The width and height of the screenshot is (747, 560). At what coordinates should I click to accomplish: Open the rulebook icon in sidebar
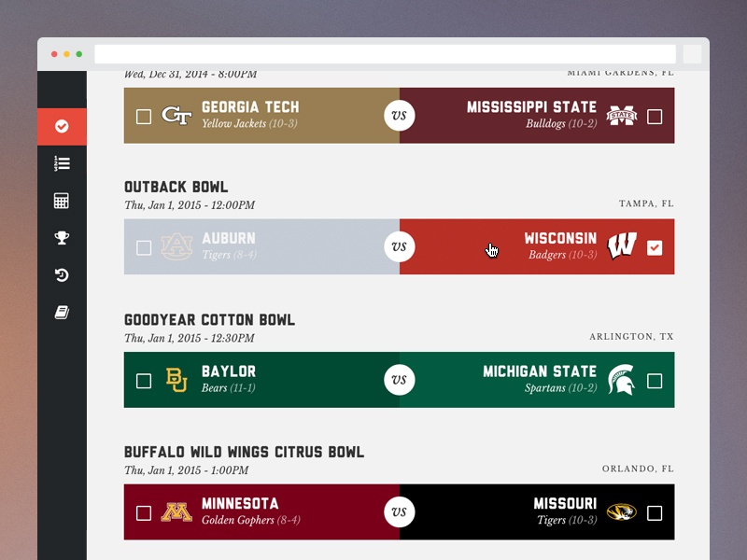62,313
